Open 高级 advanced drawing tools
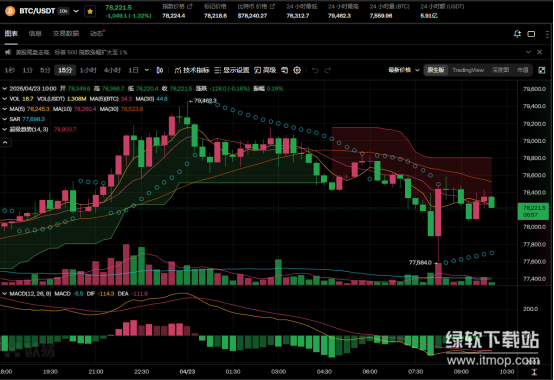 click(265, 70)
